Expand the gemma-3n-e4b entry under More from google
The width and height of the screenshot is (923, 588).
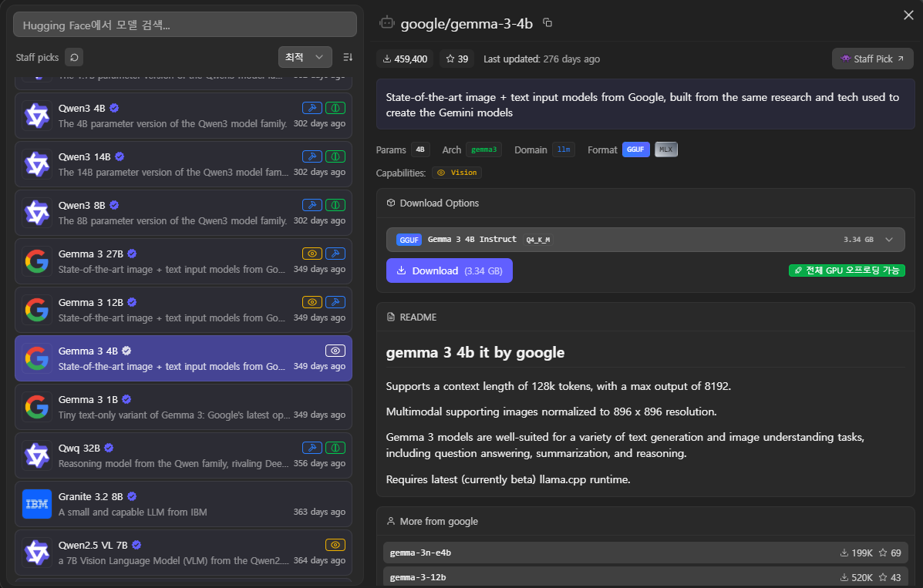coord(645,553)
